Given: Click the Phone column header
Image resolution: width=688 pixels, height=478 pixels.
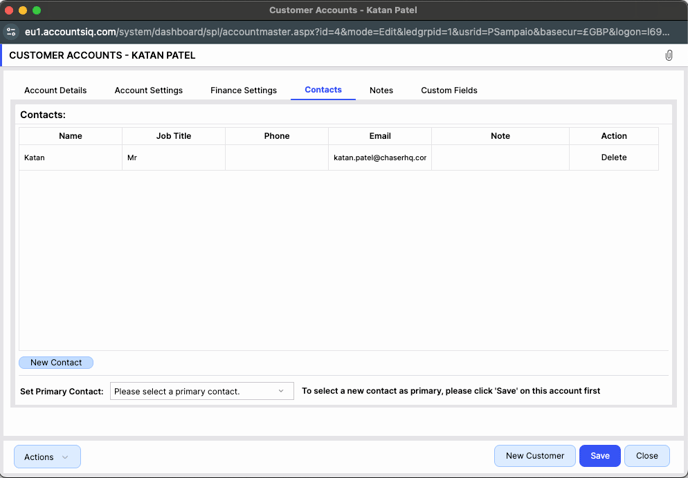Looking at the screenshot, I should coord(277,136).
